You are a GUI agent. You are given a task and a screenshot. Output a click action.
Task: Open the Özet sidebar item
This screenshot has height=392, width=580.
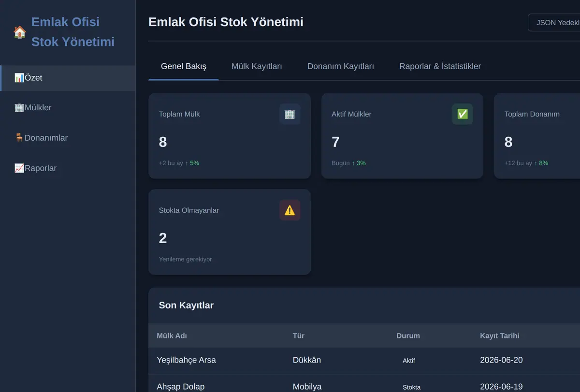68,78
